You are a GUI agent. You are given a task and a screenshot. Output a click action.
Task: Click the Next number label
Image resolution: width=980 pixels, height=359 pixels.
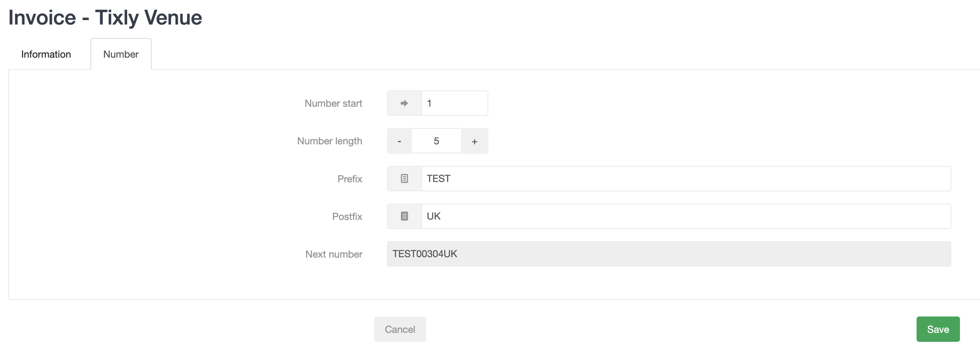coord(334,254)
